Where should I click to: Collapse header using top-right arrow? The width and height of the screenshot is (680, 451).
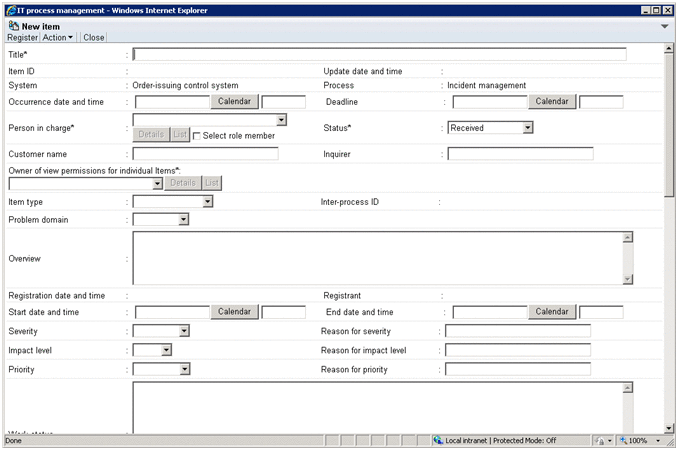[x=665, y=26]
